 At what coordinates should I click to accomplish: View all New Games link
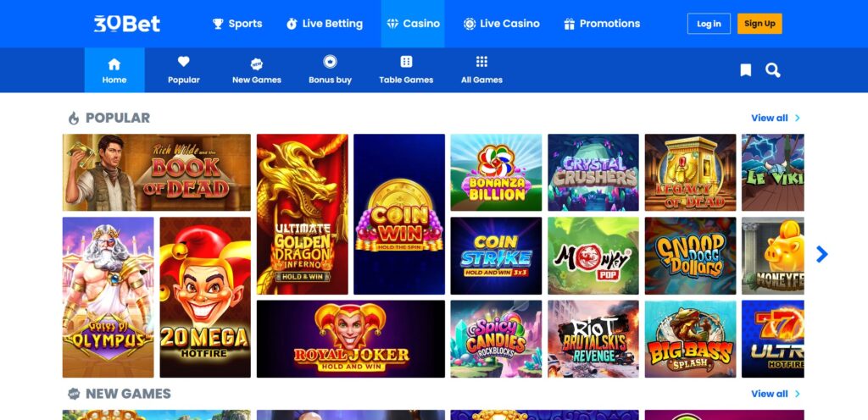pos(775,394)
